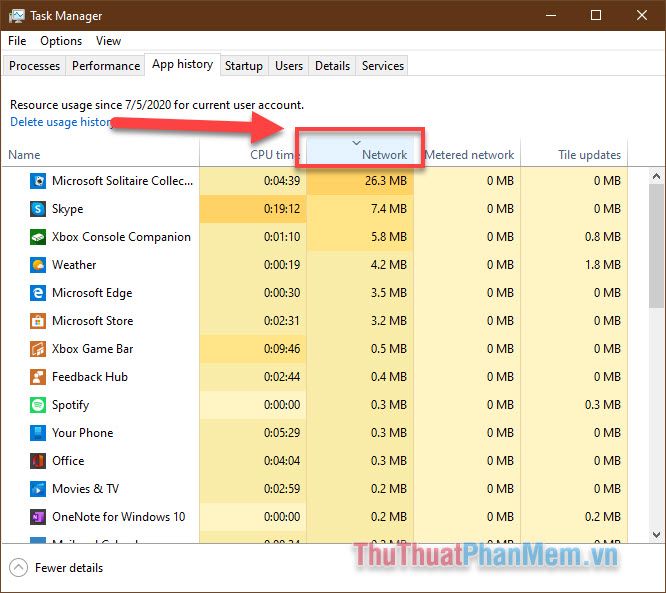The height and width of the screenshot is (593, 666).
Task: Sort by the Tile updates column
Action: (x=574, y=152)
